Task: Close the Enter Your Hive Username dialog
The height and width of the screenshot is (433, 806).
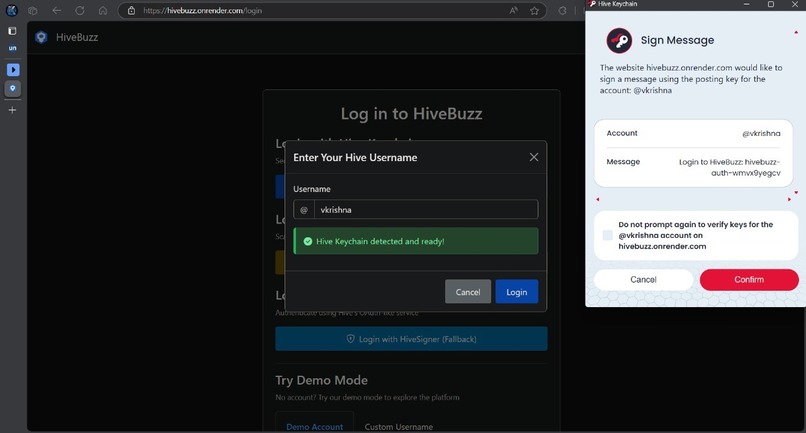Action: [534, 157]
